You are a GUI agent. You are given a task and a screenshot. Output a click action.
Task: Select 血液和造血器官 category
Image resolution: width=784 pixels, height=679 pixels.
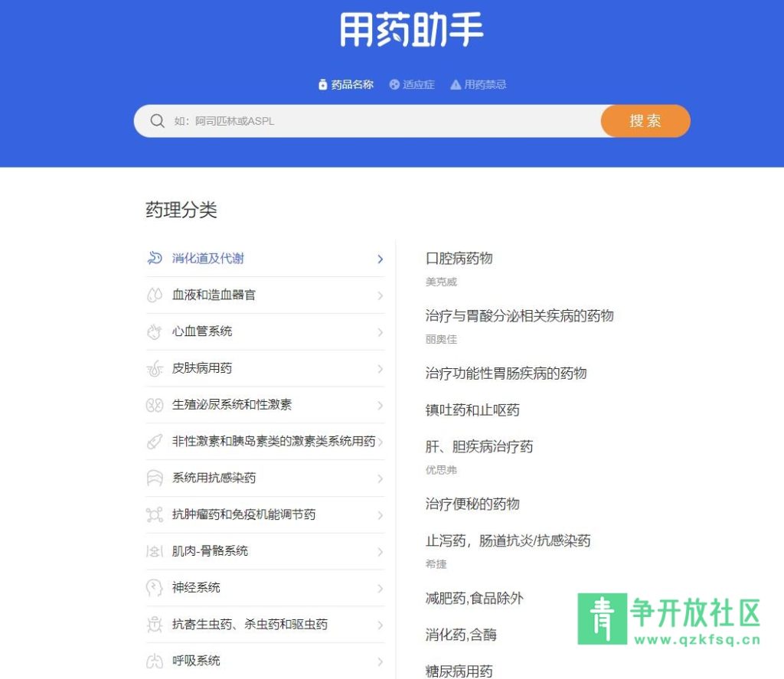[x=266, y=295]
